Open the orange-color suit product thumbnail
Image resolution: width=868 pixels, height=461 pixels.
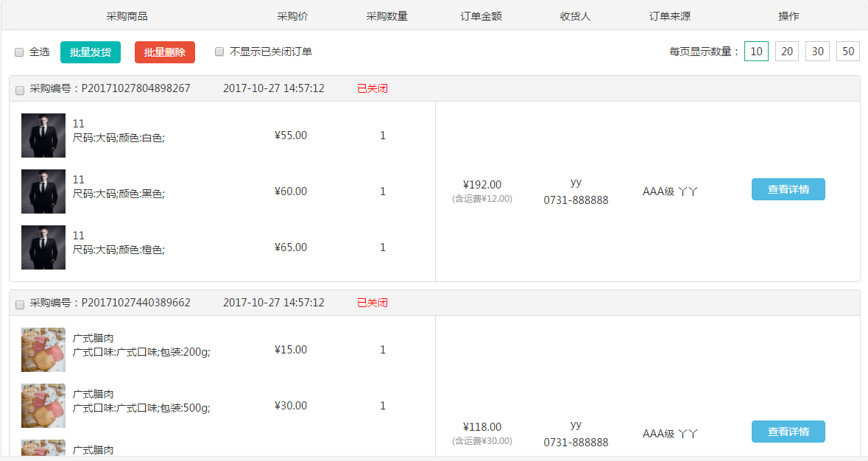pyautogui.click(x=43, y=247)
